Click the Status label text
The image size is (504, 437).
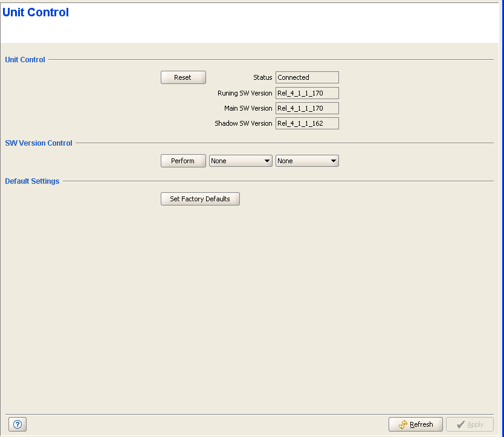click(x=262, y=77)
